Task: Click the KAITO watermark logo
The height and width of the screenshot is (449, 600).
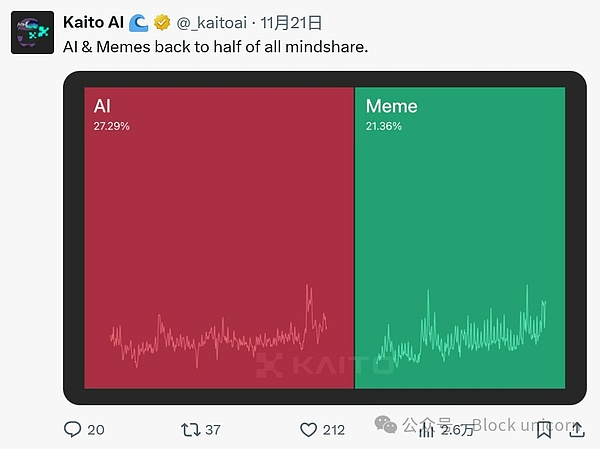Action: pos(325,365)
